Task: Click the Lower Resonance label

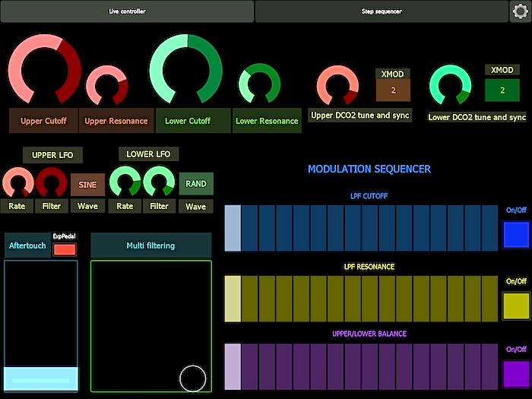Action: (x=267, y=121)
